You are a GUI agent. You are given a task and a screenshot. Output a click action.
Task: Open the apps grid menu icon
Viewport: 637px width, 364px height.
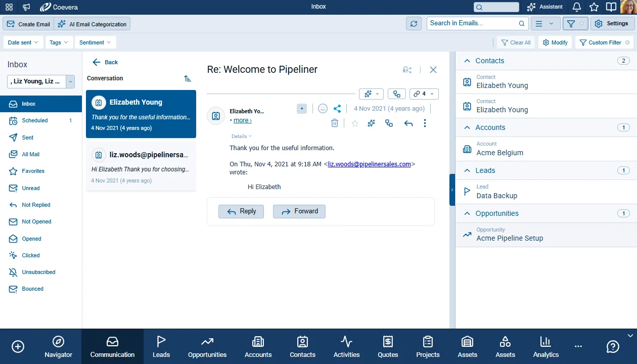coord(9,7)
